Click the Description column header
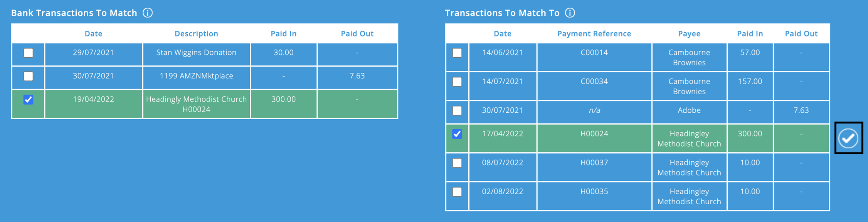 196,33
